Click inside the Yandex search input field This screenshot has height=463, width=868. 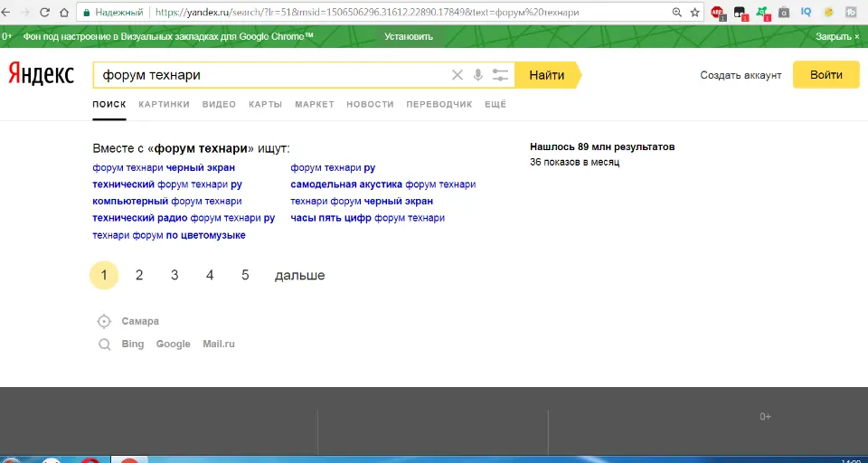(271, 75)
